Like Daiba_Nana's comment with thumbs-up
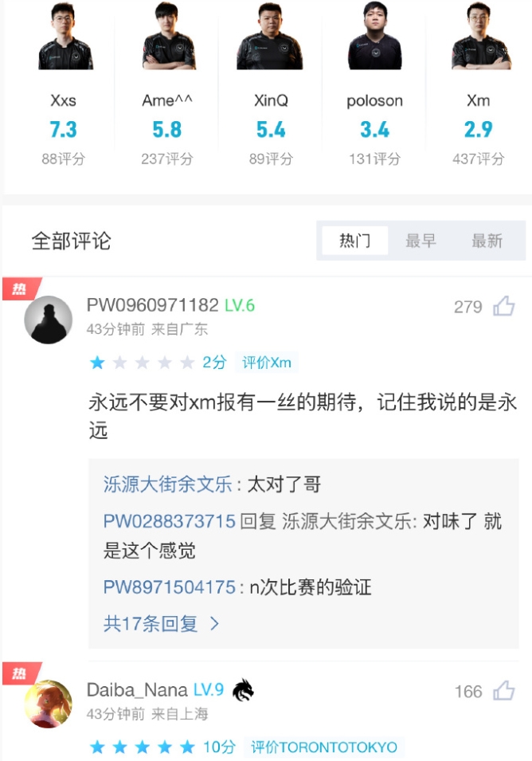Image resolution: width=532 pixels, height=761 pixels. (503, 691)
